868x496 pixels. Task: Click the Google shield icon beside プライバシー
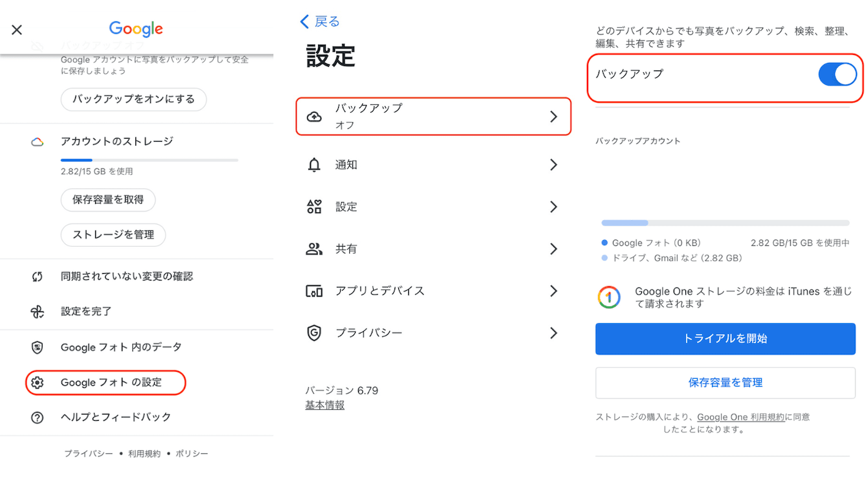pos(314,333)
